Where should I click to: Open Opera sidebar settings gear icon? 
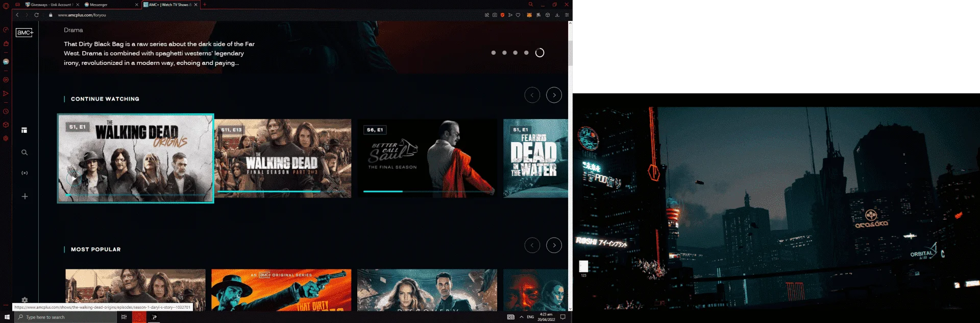pos(6,138)
